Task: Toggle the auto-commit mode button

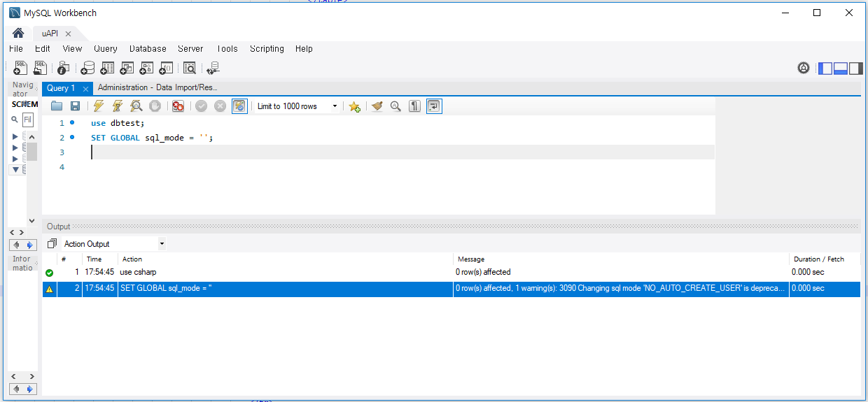Action: pyautogui.click(x=239, y=106)
